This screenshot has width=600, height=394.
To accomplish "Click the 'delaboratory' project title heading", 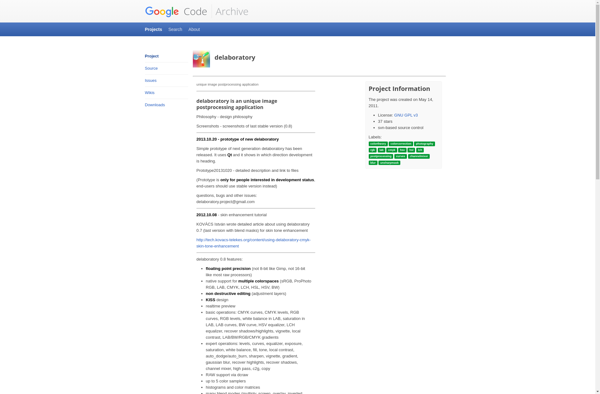I will click(235, 58).
